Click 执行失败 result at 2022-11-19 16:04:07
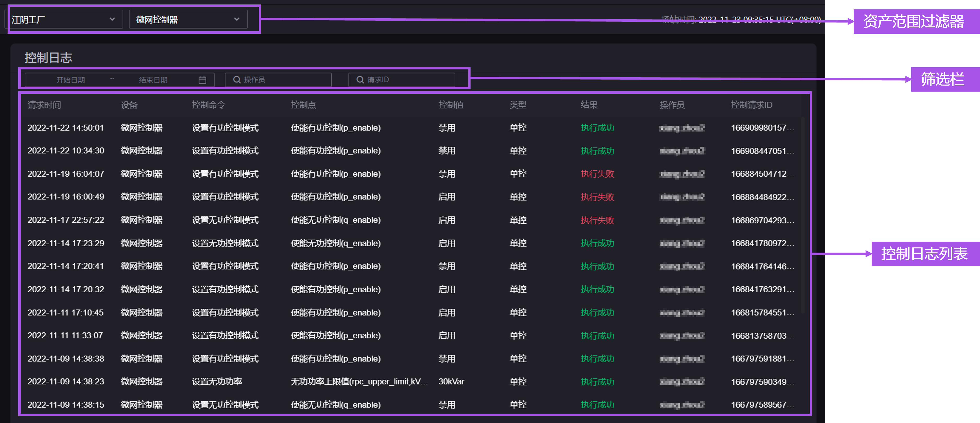Viewport: 980px width, 423px height. 597,174
